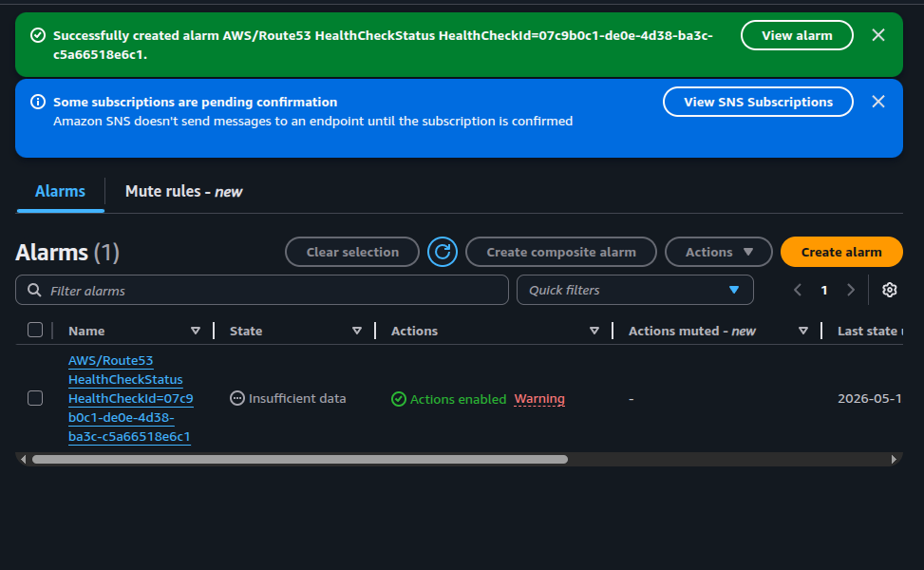Click the info icon in blue banner
Image resolution: width=924 pixels, height=570 pixels.
[x=38, y=102]
